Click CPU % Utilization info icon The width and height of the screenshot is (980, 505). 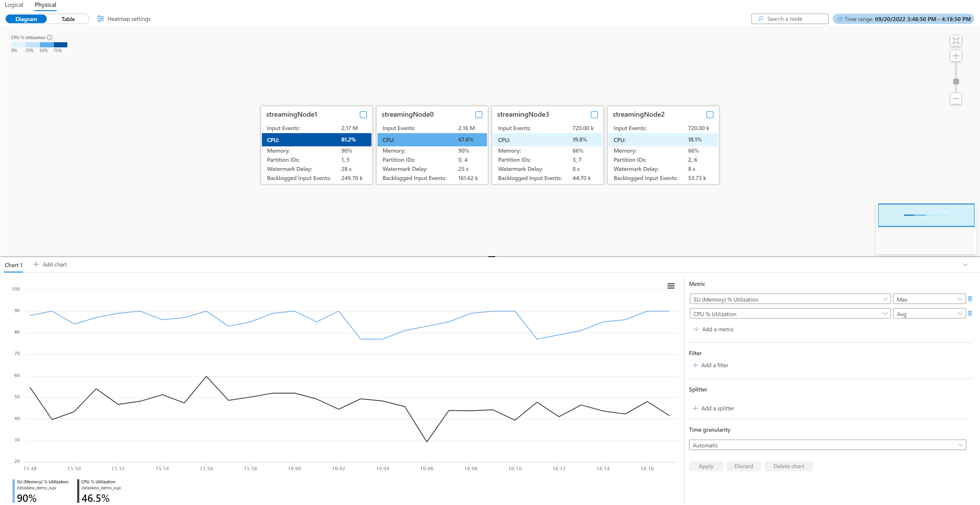(50, 38)
